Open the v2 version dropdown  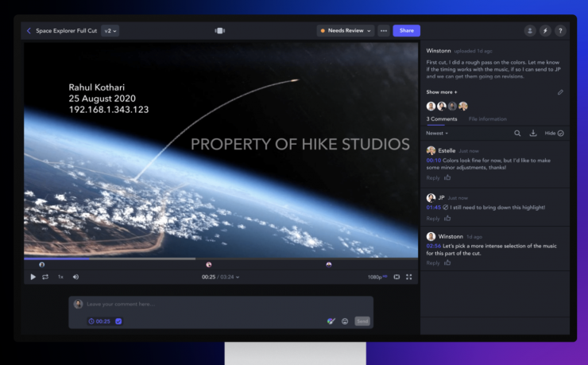click(110, 31)
